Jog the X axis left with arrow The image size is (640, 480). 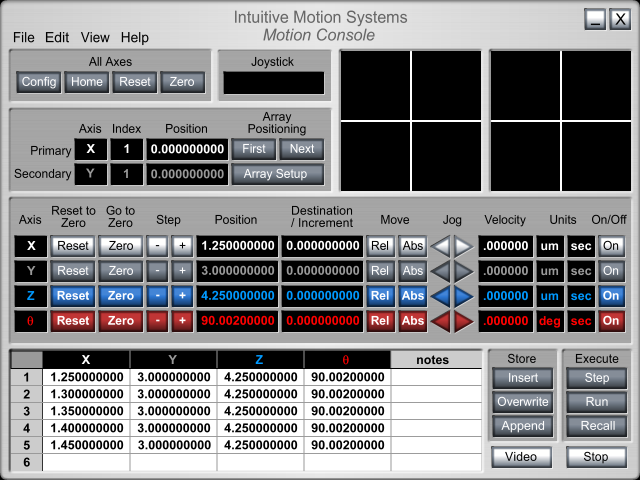440,246
